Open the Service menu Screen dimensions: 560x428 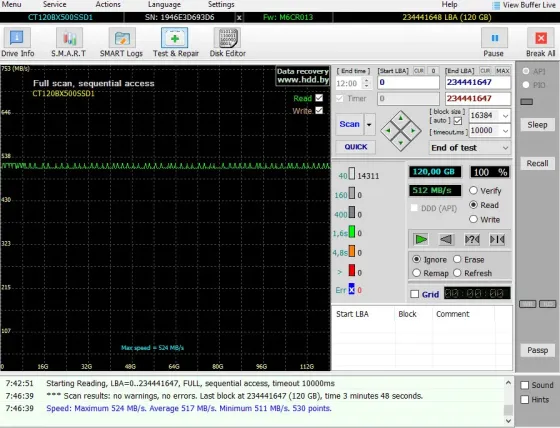(55, 5)
